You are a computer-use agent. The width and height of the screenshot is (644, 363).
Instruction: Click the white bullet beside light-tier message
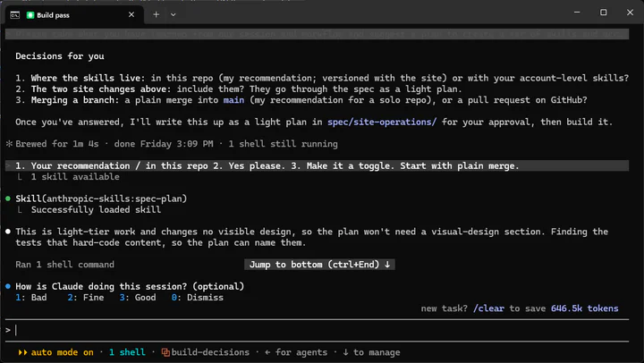(8, 232)
